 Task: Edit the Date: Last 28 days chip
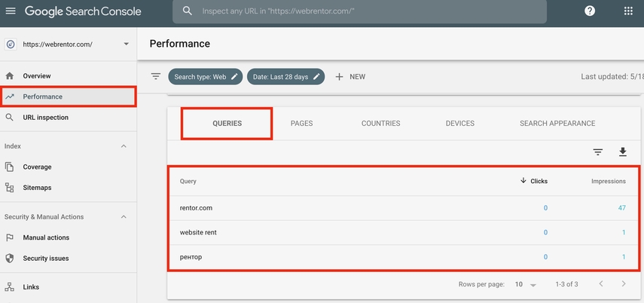click(287, 77)
